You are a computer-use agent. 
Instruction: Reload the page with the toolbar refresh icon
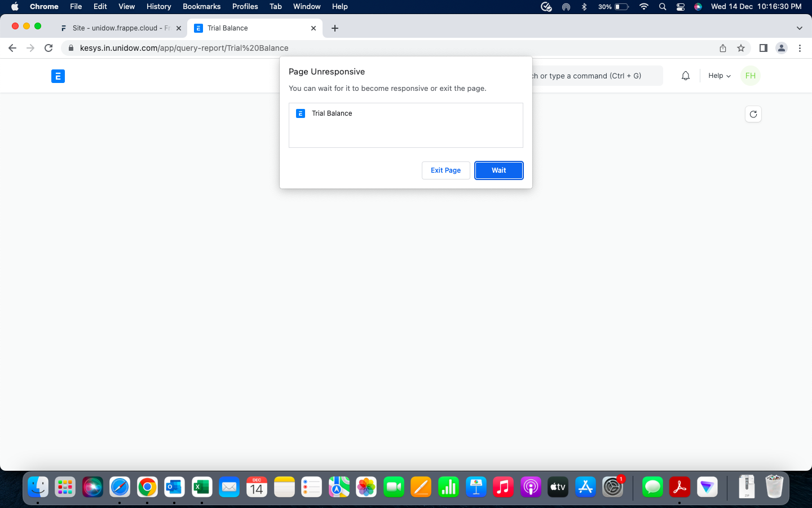pos(48,48)
